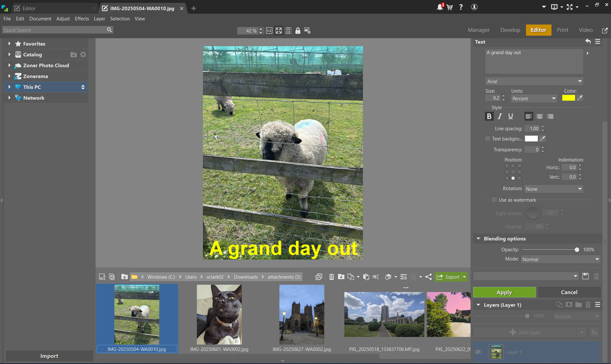Click the Import button

[49, 356]
